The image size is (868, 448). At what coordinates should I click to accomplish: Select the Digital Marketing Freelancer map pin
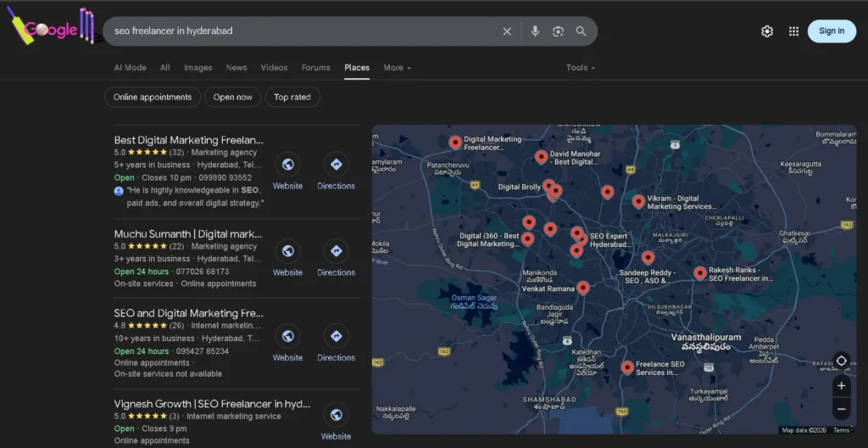(x=455, y=143)
